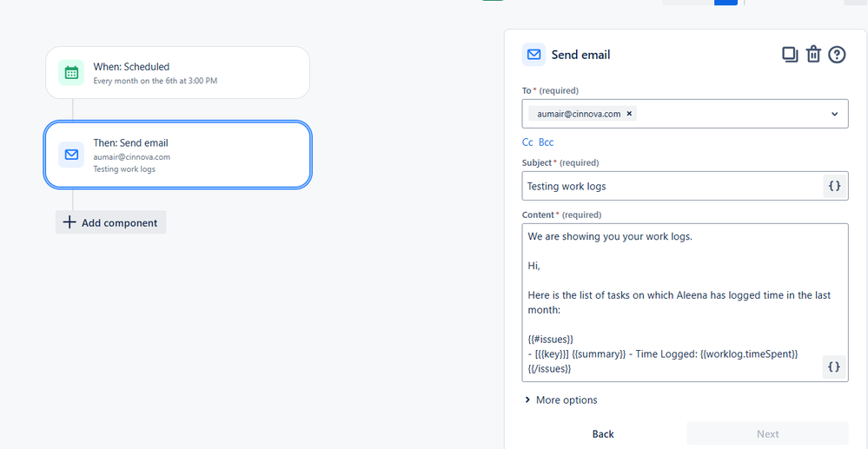Click Add component button
This screenshot has width=868, height=449.
110,223
